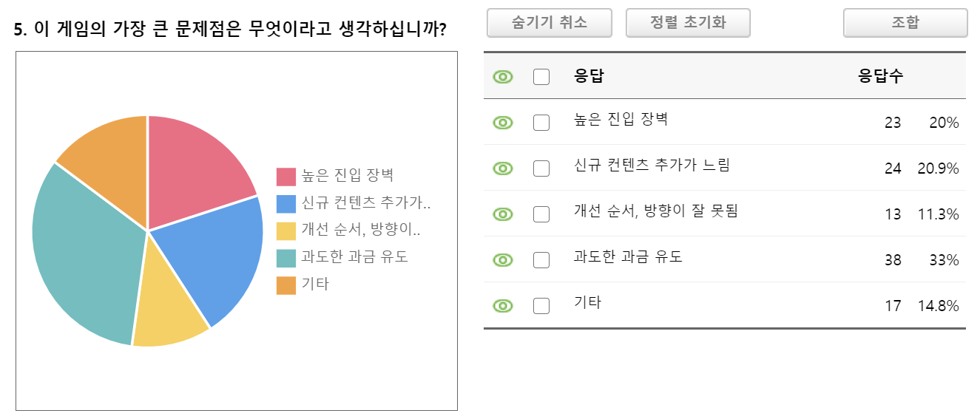The image size is (980, 419).
Task: Click the red 높은 진입 장벽 legend swatch
Action: click(286, 177)
